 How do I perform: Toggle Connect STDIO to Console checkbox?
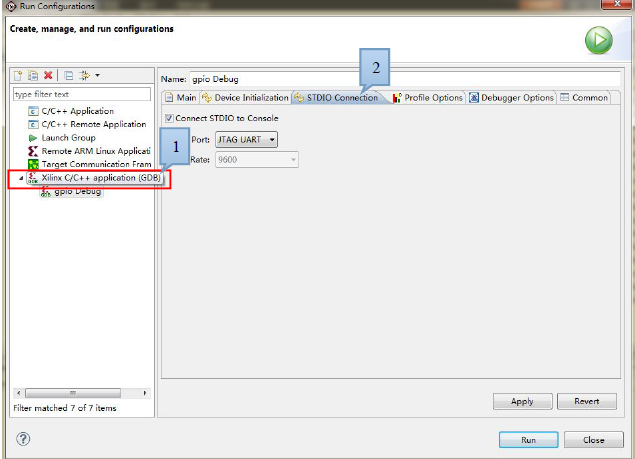[169, 119]
